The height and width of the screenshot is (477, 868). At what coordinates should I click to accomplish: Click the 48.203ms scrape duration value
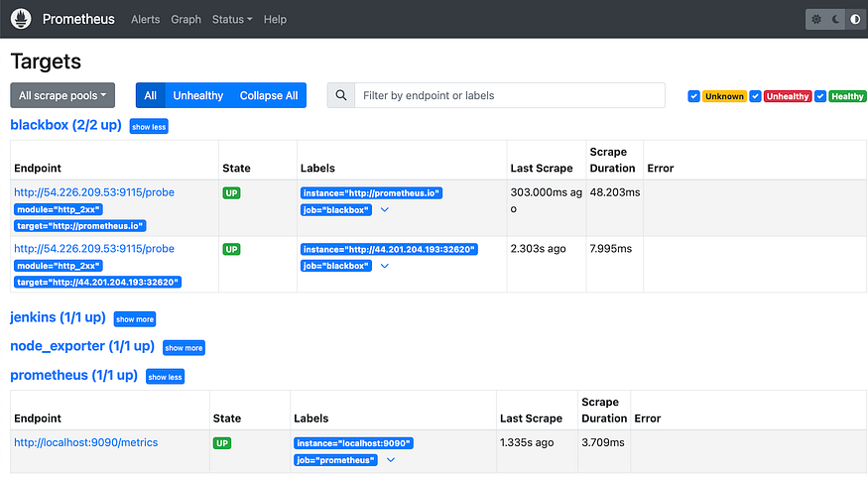(614, 192)
